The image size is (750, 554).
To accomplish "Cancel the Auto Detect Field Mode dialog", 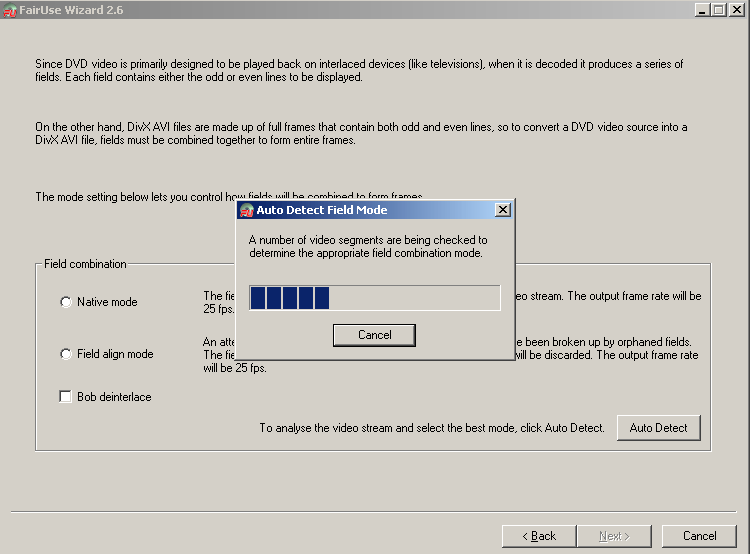I will [x=374, y=335].
